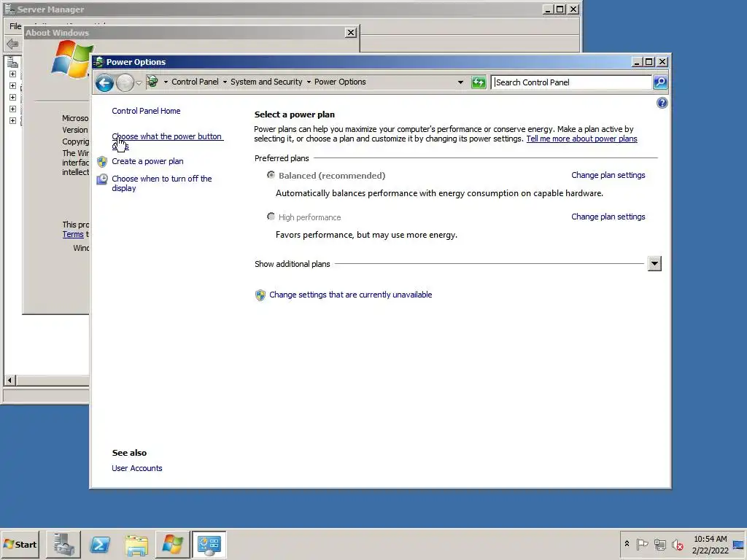Viewport: 747px width, 560px height.
Task: Open the dropdown arrow after Control Panel
Action: tap(225, 82)
